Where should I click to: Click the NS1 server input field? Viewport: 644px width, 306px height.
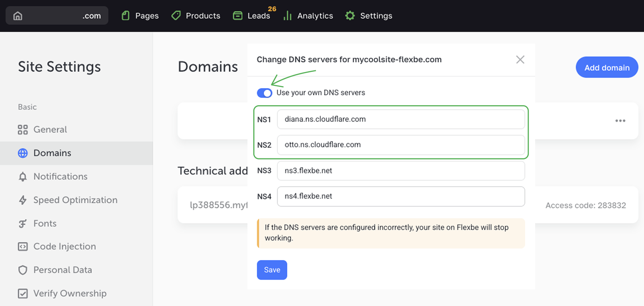(400, 119)
